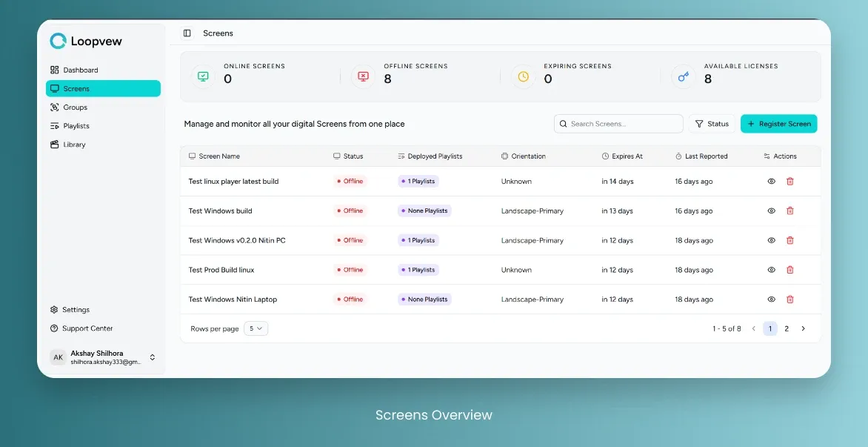
Task: Click the Available Licenses key icon
Action: tap(683, 76)
